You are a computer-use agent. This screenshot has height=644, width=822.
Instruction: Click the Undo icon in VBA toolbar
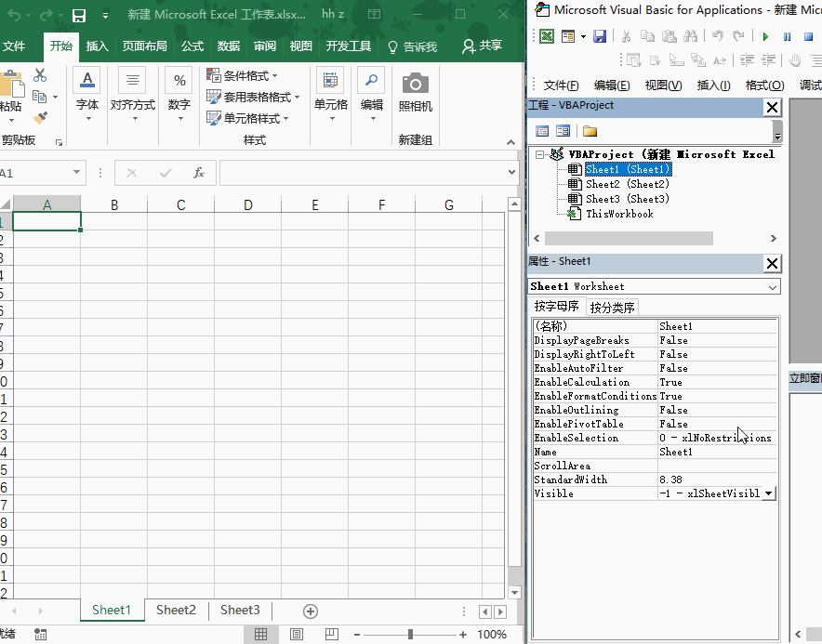(x=718, y=36)
